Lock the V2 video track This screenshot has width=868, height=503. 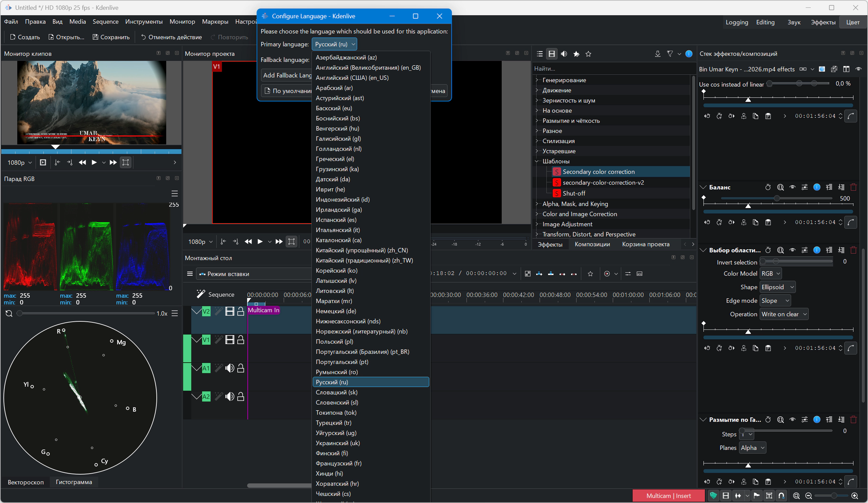[241, 312]
